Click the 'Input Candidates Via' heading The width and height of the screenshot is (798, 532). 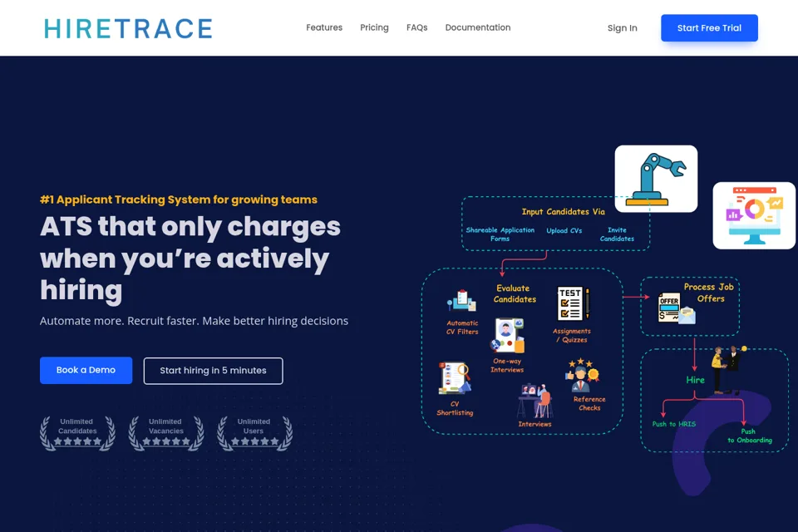(563, 212)
